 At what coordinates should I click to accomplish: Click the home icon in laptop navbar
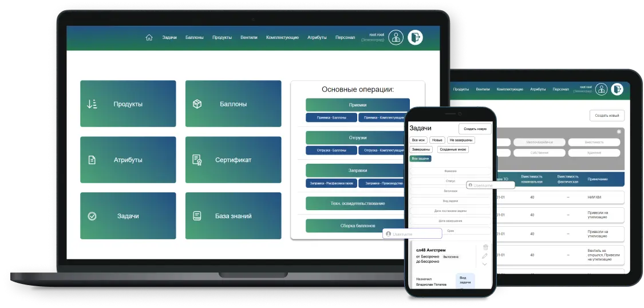tap(149, 38)
